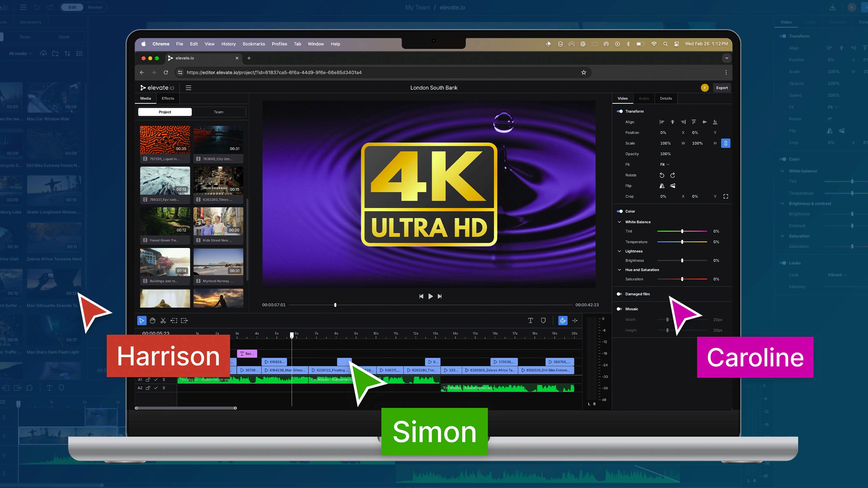Click the Brightness slider handle
The image size is (868, 488).
pyautogui.click(x=682, y=261)
